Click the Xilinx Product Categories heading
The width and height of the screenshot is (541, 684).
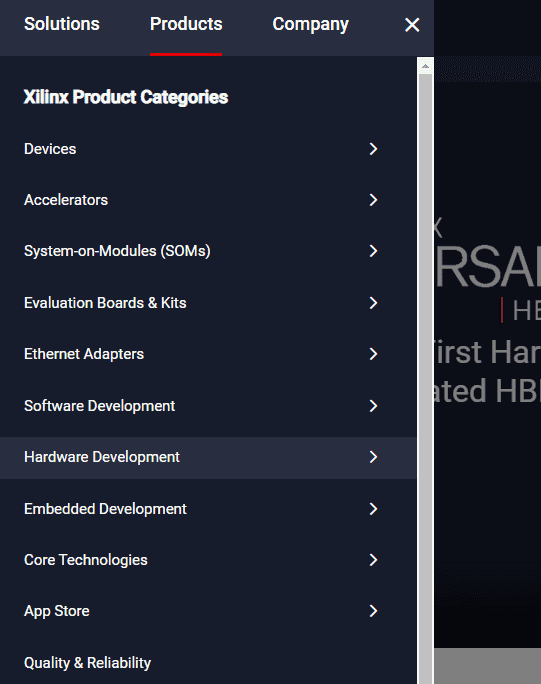[x=126, y=97]
